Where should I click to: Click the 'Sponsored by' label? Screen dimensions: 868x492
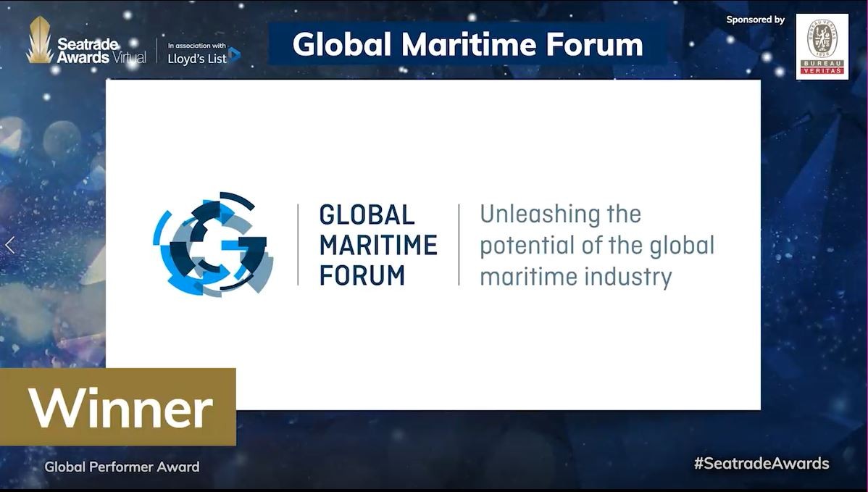click(756, 20)
